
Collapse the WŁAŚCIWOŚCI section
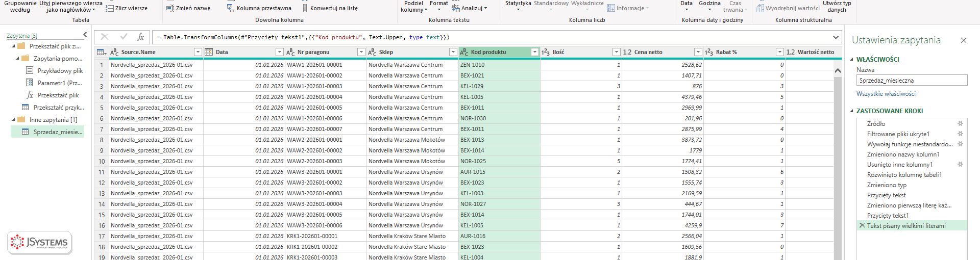(x=852, y=60)
